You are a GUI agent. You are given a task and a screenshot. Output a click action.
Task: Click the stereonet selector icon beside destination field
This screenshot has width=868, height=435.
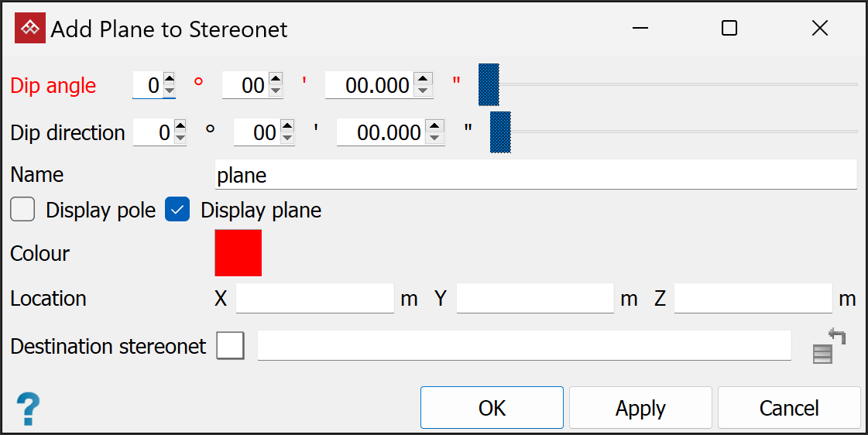point(829,346)
